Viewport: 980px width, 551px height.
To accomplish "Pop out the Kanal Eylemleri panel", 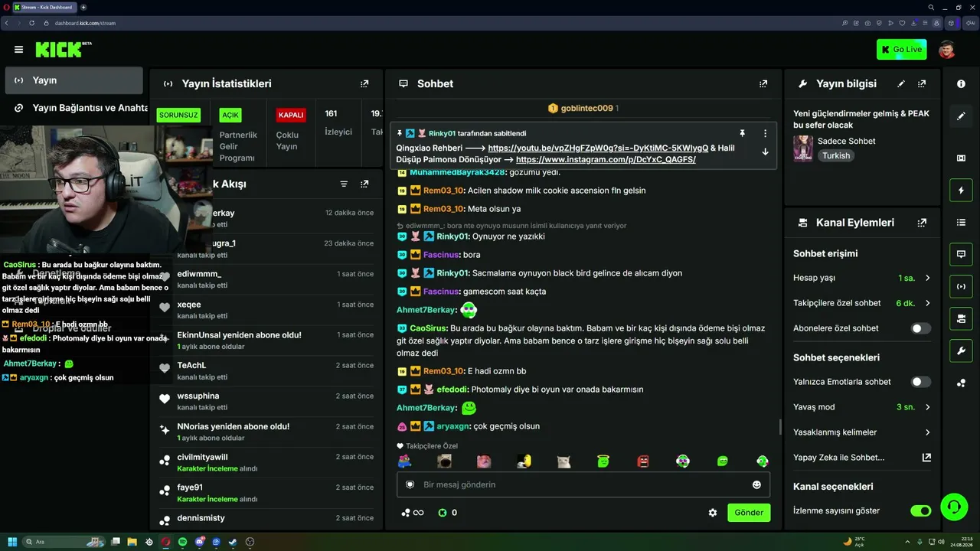I will pos(922,223).
